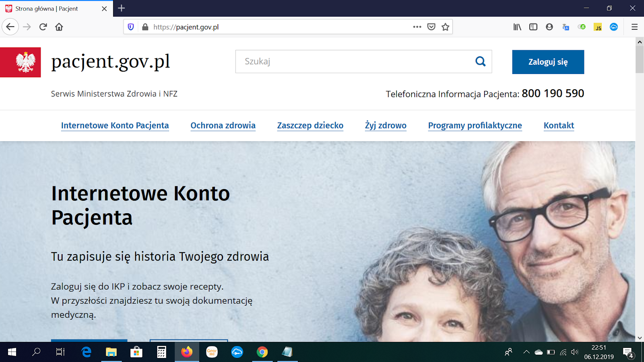
Task: Open the Kontakt menu item
Action: pos(559,125)
